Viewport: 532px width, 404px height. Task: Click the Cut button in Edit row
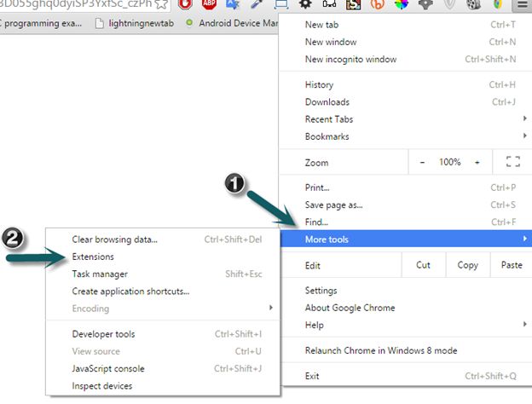[x=423, y=265]
